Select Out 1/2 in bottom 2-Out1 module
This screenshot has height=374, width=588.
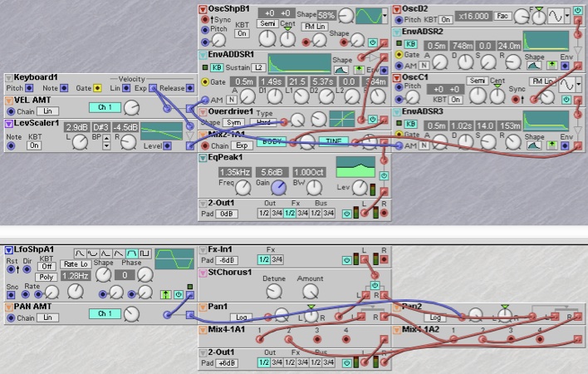coord(263,363)
